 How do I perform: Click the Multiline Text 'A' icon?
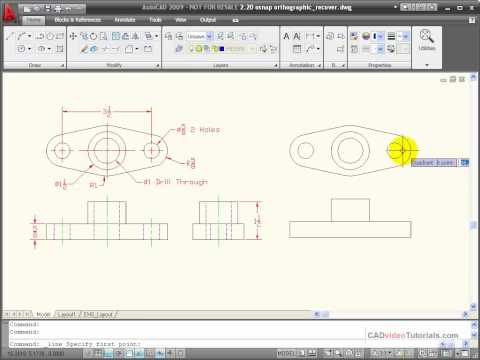point(286,36)
